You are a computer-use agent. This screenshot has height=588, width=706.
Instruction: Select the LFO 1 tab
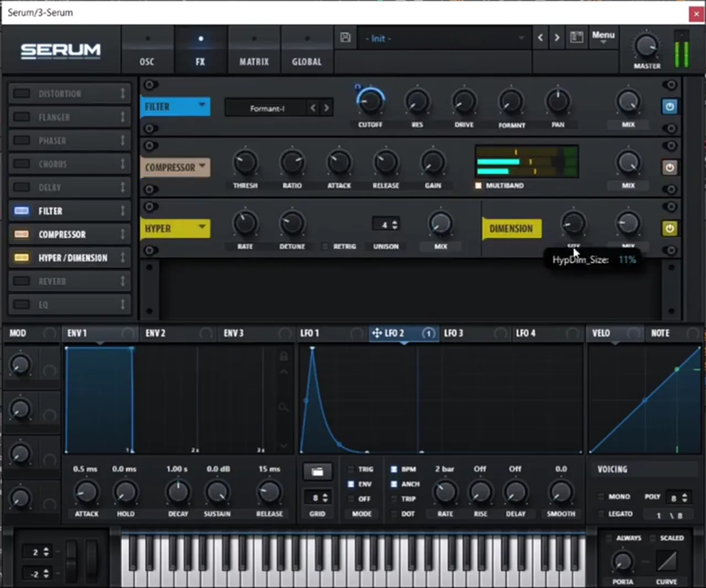coord(309,333)
